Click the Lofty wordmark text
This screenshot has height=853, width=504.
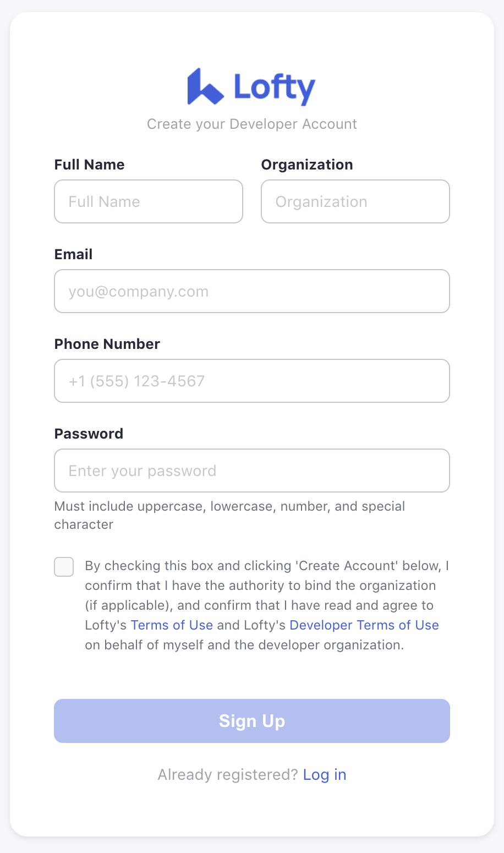coord(274,87)
